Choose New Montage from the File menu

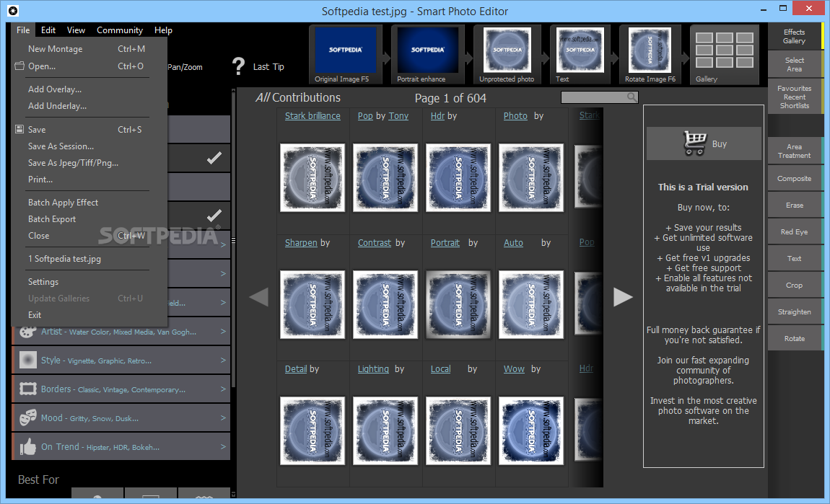[89, 48]
